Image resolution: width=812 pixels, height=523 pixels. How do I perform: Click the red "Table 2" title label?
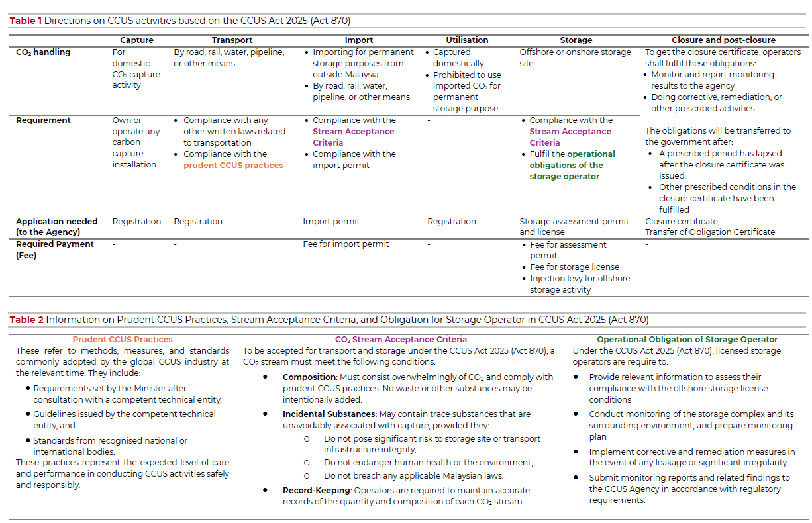point(26,320)
